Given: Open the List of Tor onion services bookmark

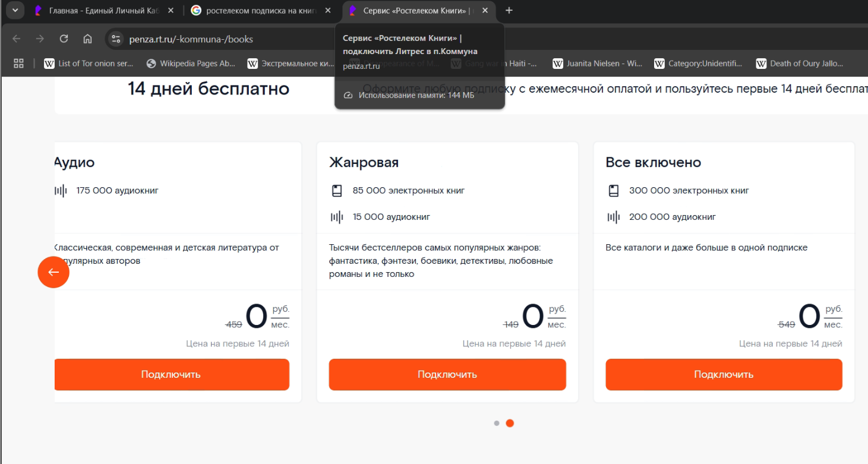Looking at the screenshot, I should pyautogui.click(x=89, y=64).
